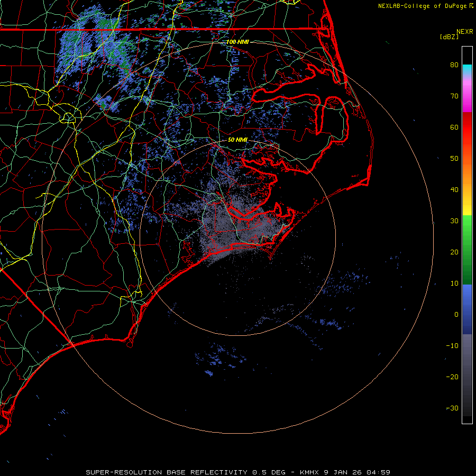Click the NEXR label above the color bar
This screenshot has height=476, width=476.
(465, 32)
